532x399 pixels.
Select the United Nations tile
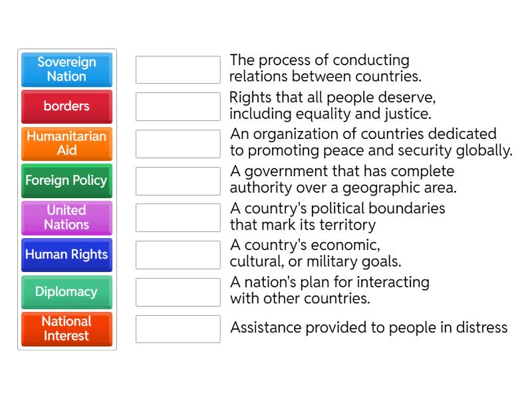[66, 217]
